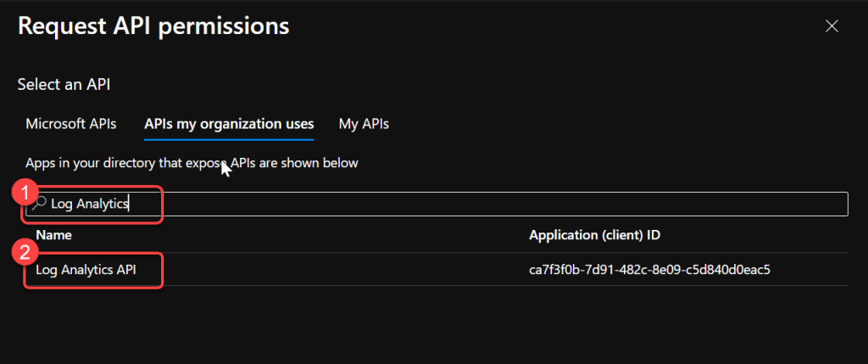
Task: Switch to the Microsoft APIs tab
Action: pos(71,123)
